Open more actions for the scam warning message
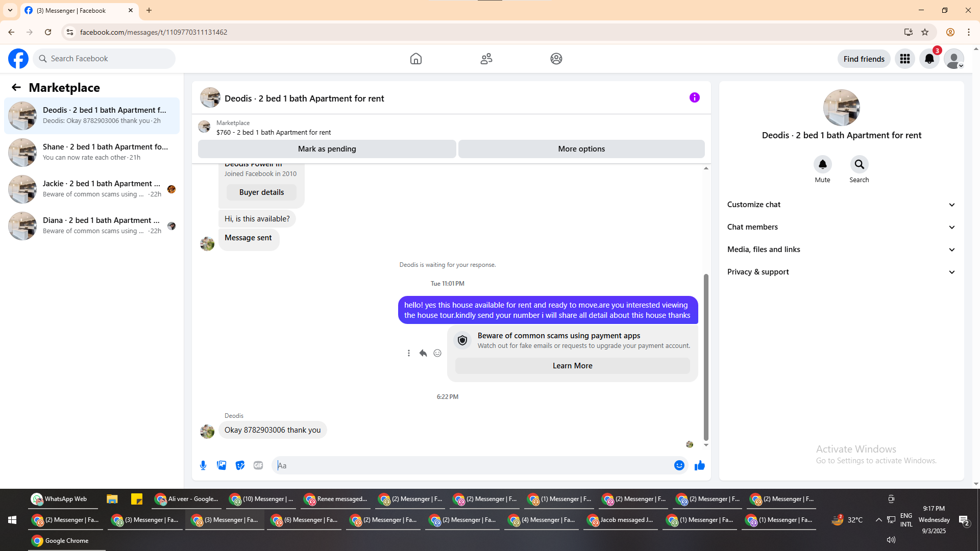980x551 pixels. [x=409, y=353]
